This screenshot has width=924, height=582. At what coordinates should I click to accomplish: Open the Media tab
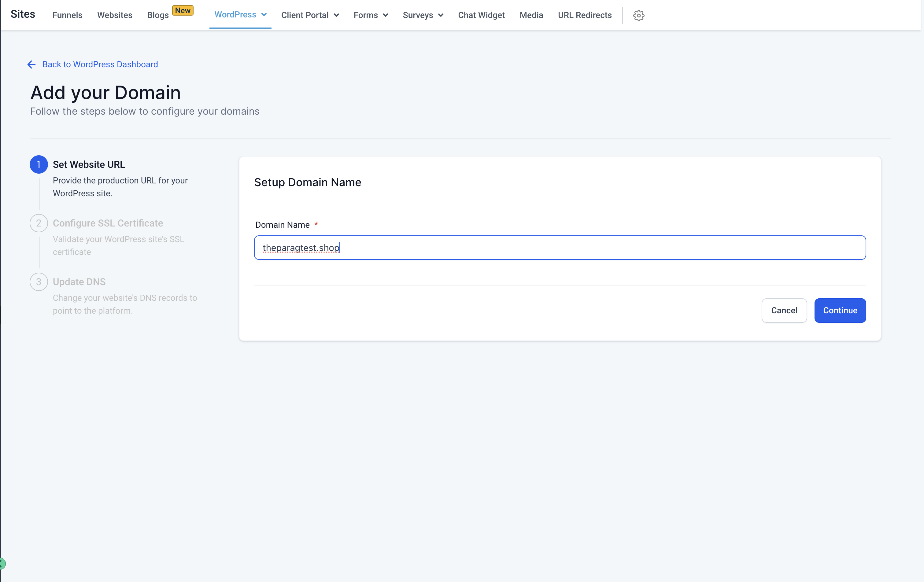[531, 15]
